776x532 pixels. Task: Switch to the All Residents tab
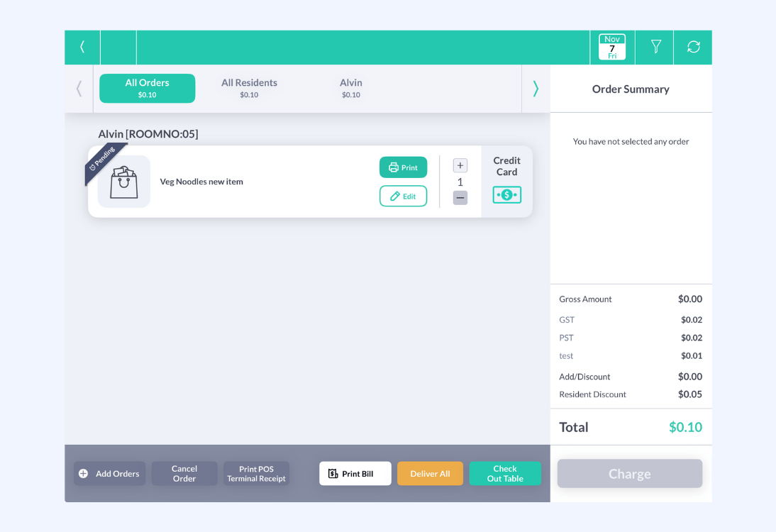pos(249,88)
